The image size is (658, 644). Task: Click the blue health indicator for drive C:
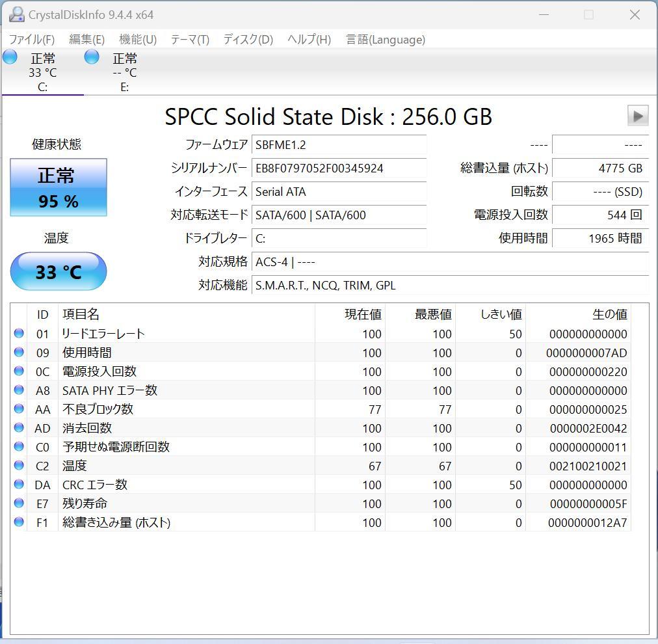pyautogui.click(x=10, y=57)
